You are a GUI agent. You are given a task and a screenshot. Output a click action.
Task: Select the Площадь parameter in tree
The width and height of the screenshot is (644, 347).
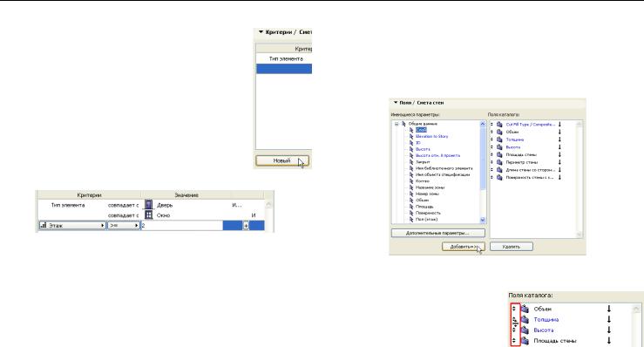[x=424, y=207]
